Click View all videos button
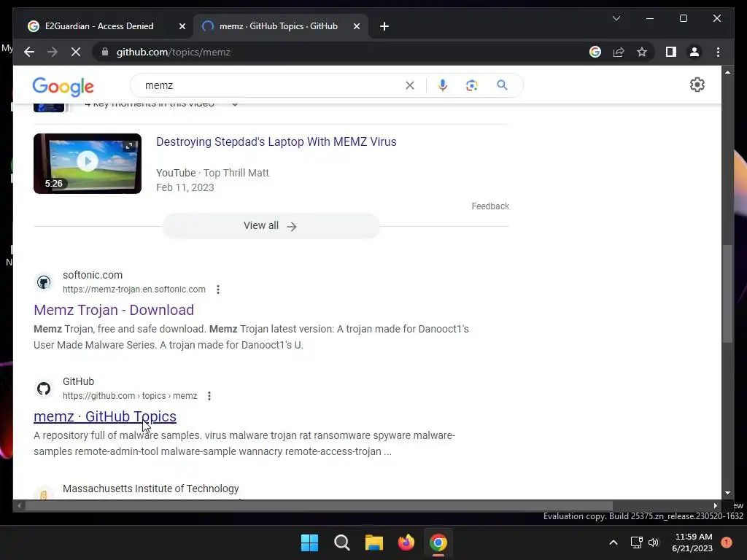The width and height of the screenshot is (747, 560). coord(271,226)
